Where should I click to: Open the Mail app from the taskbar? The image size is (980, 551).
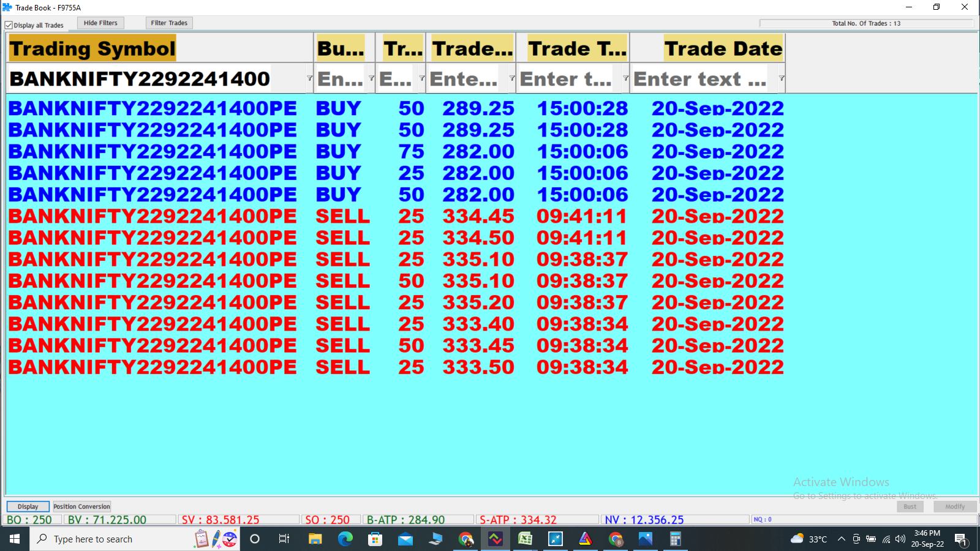405,539
